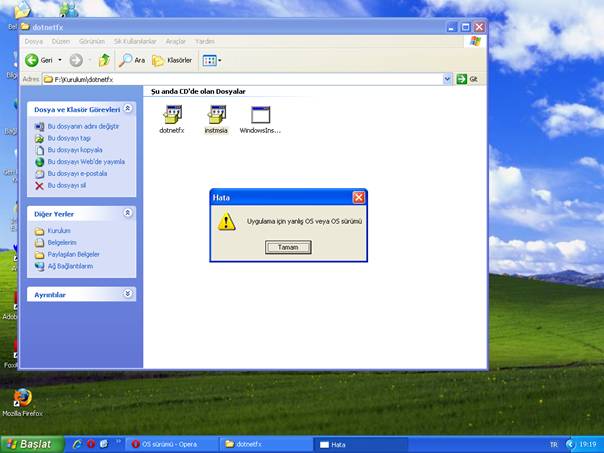The image size is (604, 453).
Task: Expand the address bar dropdown arrow
Action: 447,79
